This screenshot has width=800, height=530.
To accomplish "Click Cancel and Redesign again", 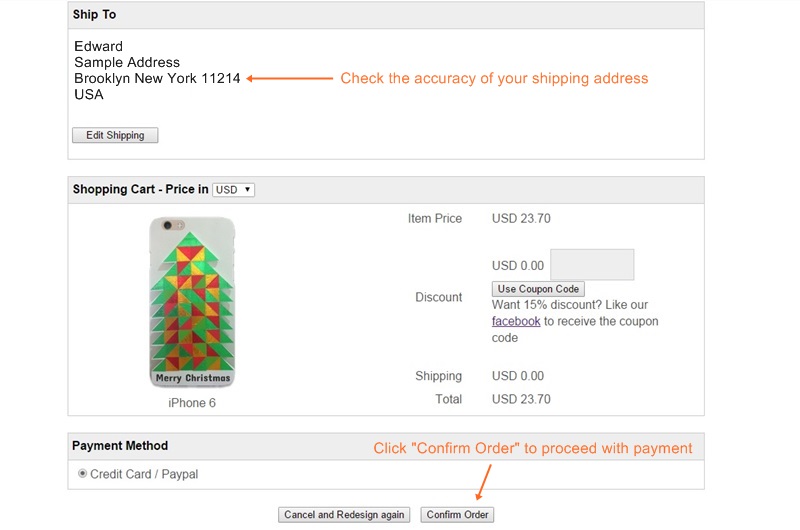I will (x=344, y=514).
